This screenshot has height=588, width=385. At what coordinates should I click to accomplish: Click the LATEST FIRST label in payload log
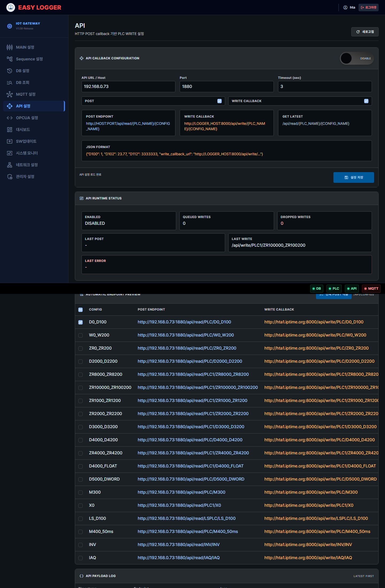click(x=364, y=576)
